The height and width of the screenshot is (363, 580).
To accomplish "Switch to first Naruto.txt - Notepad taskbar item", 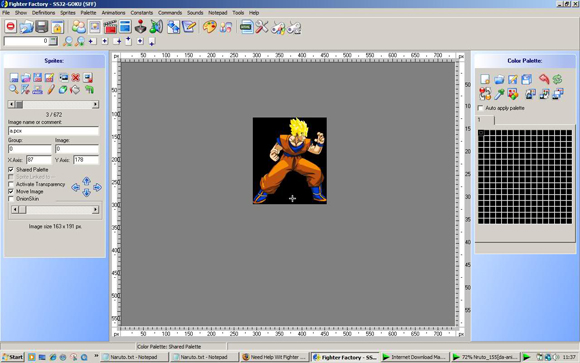I will [134, 357].
